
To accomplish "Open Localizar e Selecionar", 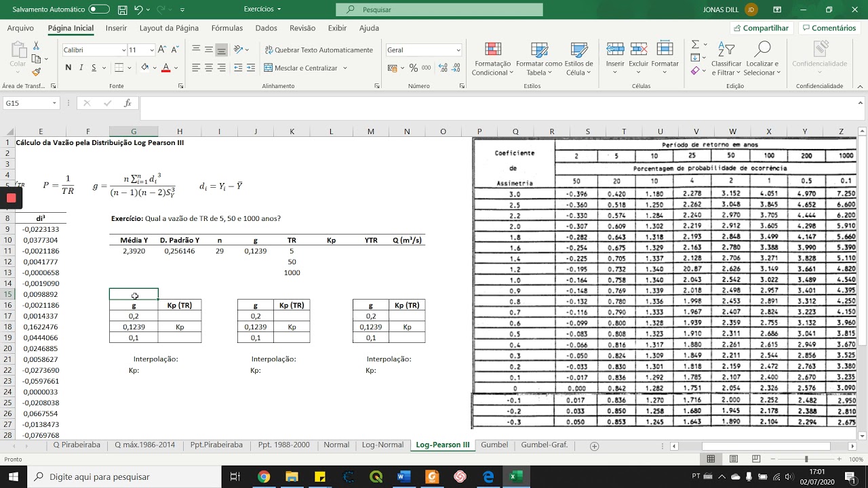I will 762,60.
